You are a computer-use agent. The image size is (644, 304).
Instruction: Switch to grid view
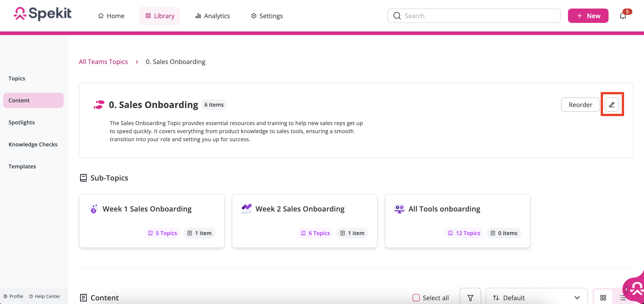603,298
